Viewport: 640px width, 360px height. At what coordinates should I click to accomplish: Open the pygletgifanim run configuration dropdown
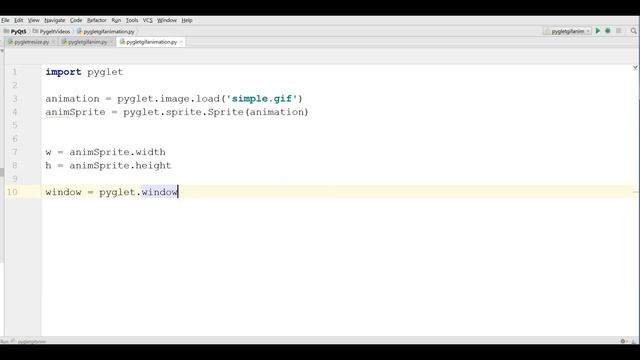tap(567, 31)
